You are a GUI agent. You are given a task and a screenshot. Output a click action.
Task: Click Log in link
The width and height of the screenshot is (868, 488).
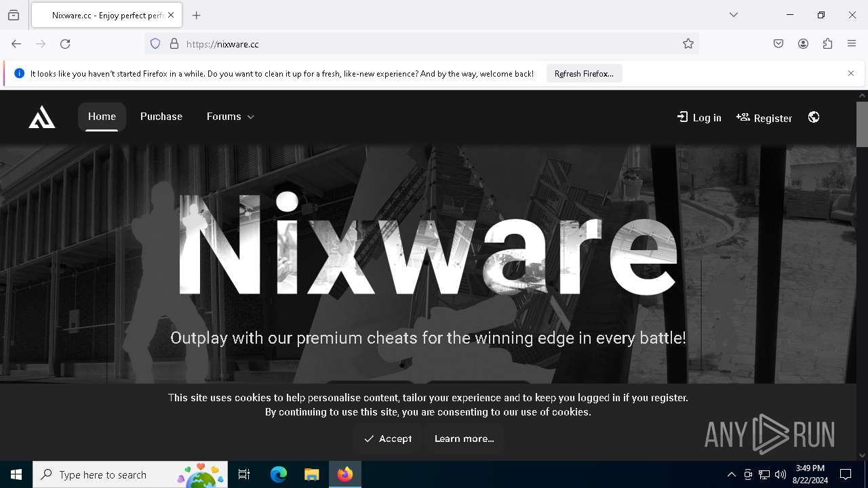(x=699, y=117)
